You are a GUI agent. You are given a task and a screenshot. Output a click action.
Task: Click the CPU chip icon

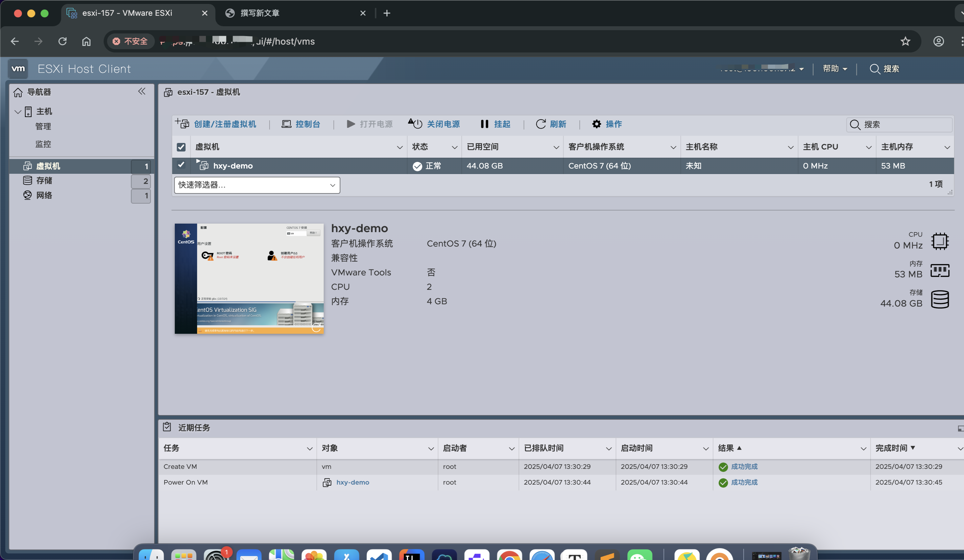(940, 241)
